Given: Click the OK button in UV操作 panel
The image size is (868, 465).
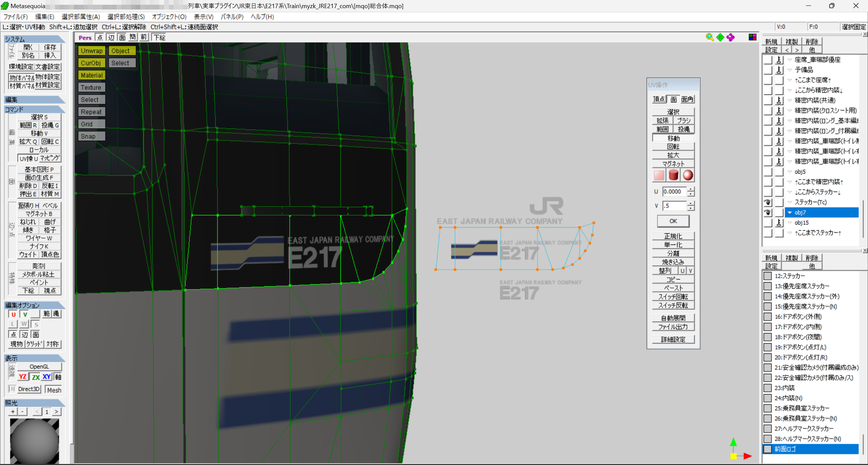Looking at the screenshot, I should click(x=673, y=221).
